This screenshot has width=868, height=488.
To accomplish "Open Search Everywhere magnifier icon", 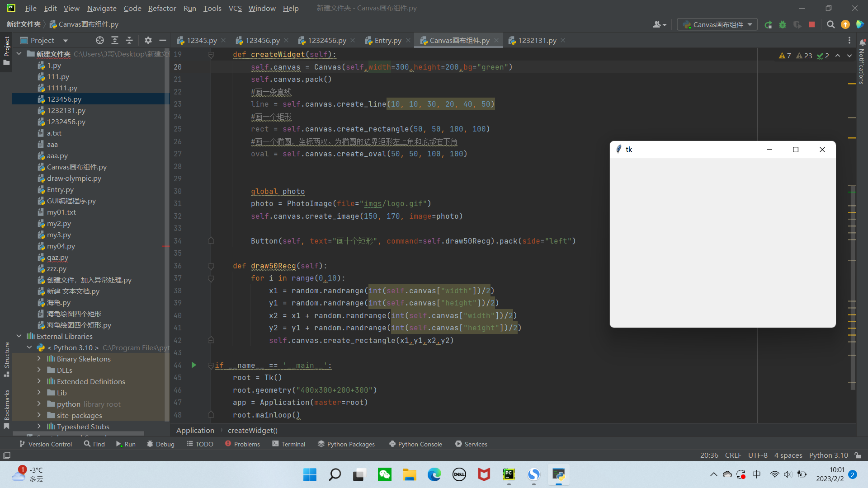I will click(830, 25).
